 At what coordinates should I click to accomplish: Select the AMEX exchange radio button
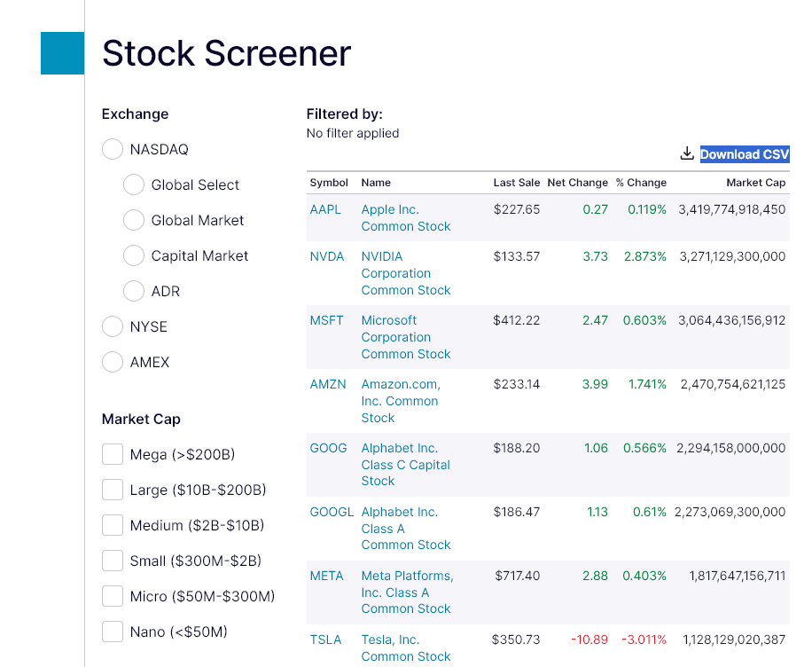[x=113, y=362]
